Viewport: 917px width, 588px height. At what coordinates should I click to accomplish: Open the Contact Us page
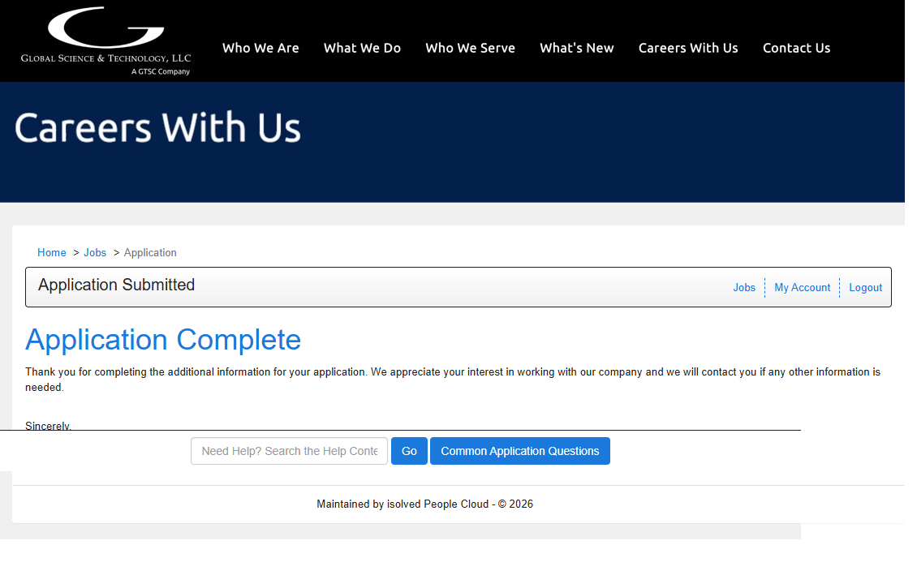point(796,48)
